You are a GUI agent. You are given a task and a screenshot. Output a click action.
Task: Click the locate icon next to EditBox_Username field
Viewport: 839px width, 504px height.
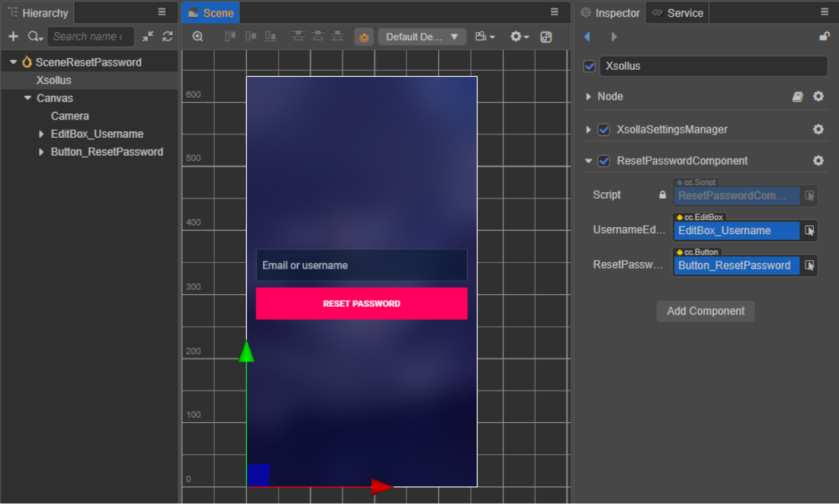click(810, 231)
